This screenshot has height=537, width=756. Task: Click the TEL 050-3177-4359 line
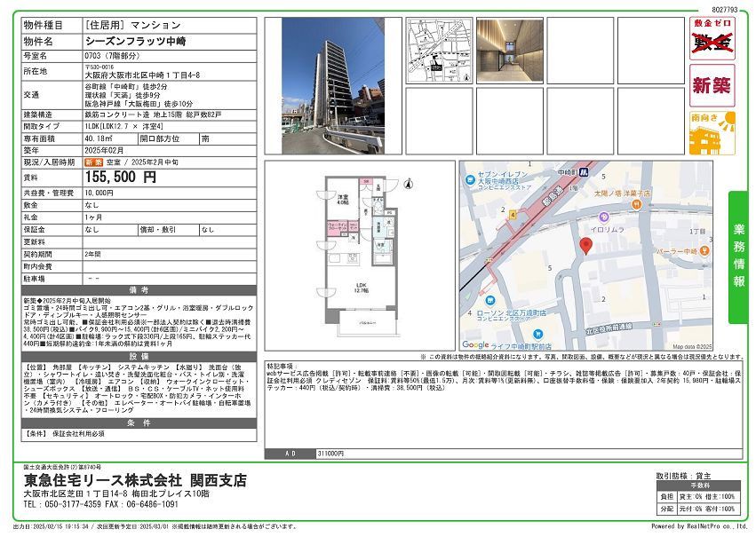pos(62,504)
